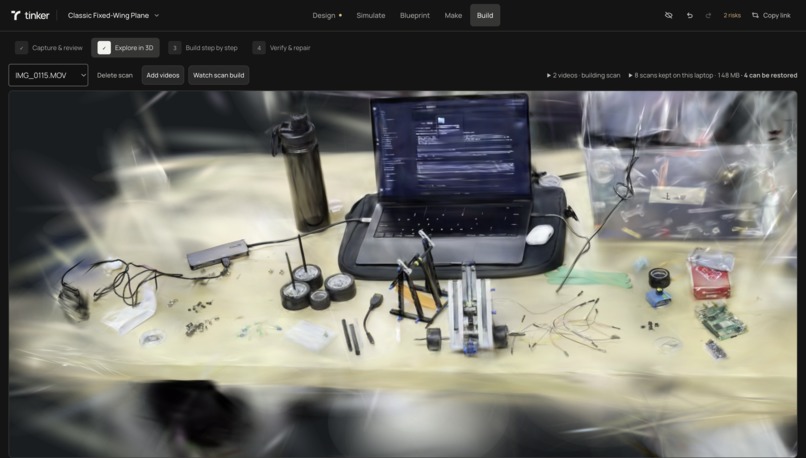806x458 pixels.
Task: Select the Explore in 3D step
Action: click(125, 48)
